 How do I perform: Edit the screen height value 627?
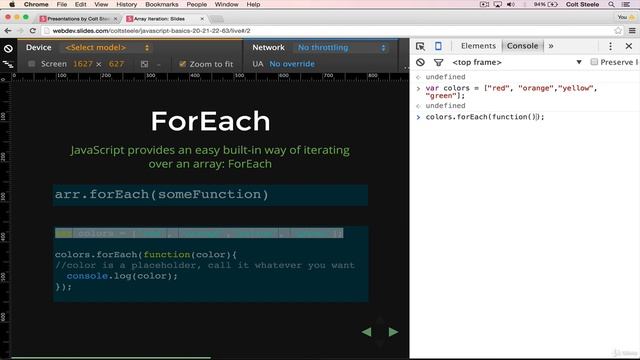[116, 64]
